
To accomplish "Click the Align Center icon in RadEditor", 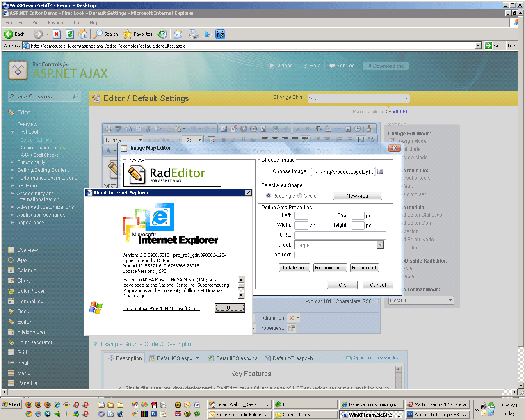I will tap(275, 140).
